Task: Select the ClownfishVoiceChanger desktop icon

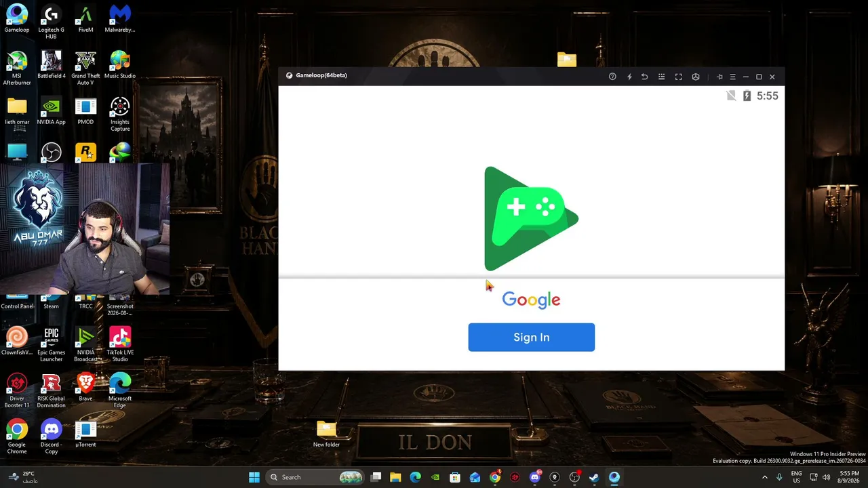Action: tap(17, 342)
